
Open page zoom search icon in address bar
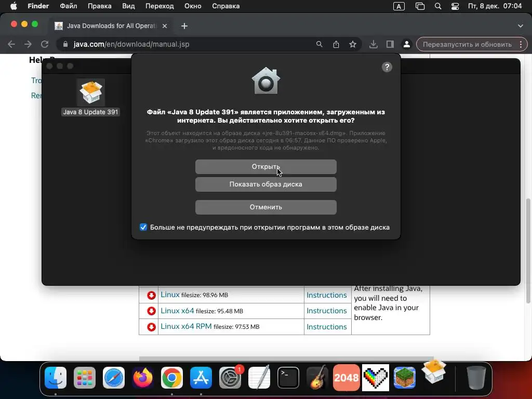pyautogui.click(x=320, y=44)
